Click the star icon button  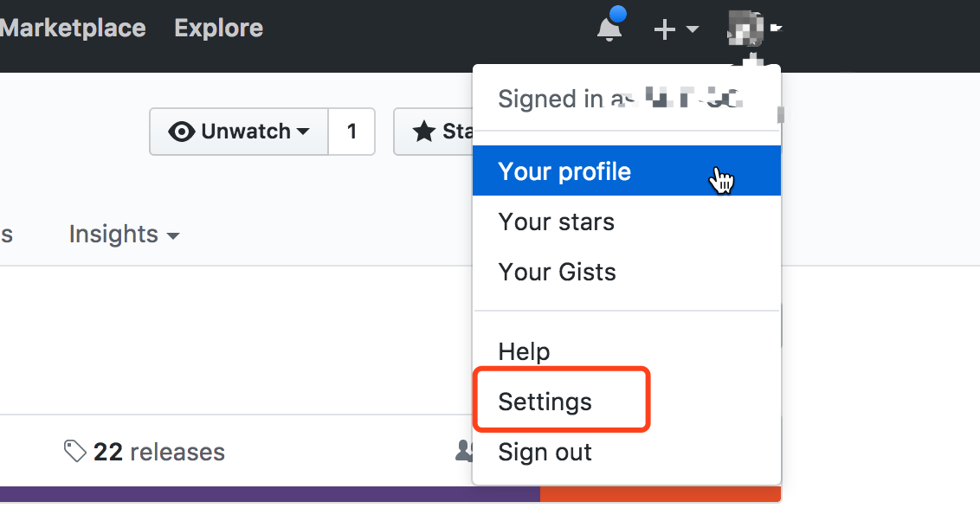[424, 132]
